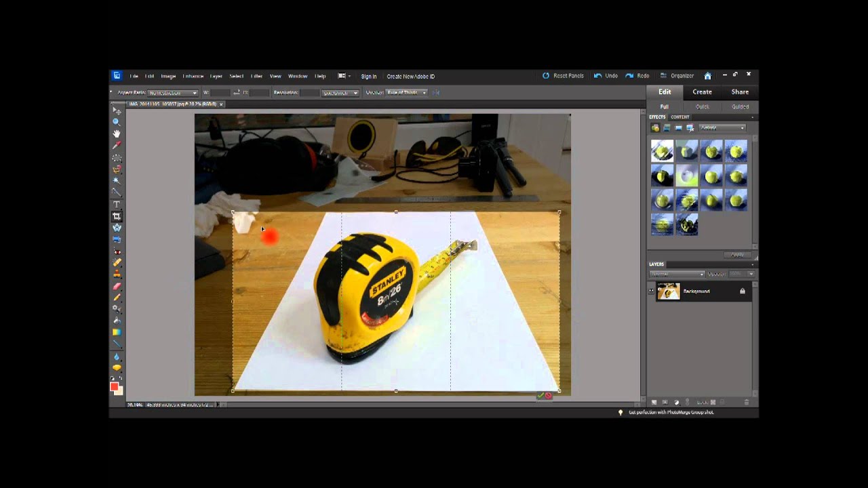This screenshot has width=868, height=488.
Task: Click the Photo Effects icon in Effects
Action: (x=678, y=127)
